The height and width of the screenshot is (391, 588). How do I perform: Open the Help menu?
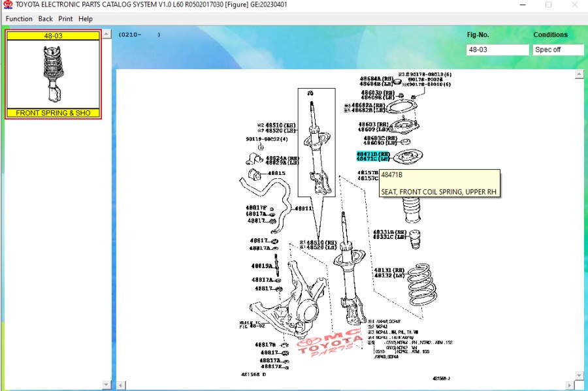pyautogui.click(x=86, y=19)
